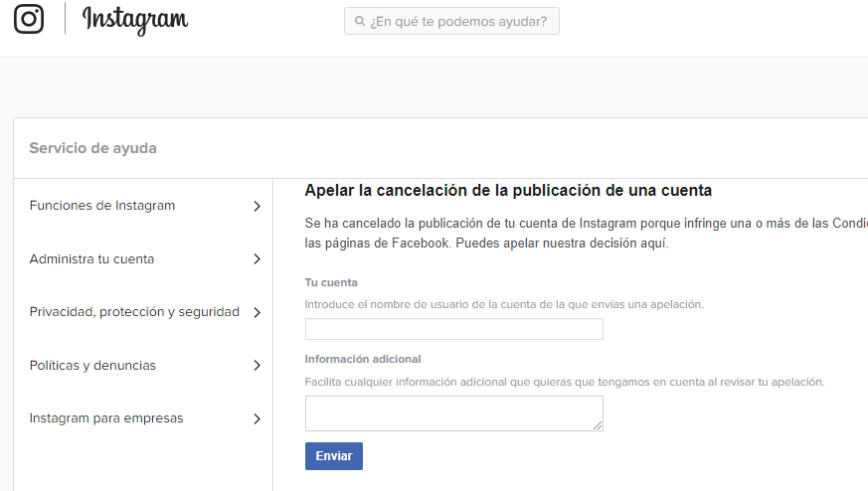Screen dimensions: 868x491
Task: Expand chevron next to Funciones de Instagram
Action: (x=257, y=206)
